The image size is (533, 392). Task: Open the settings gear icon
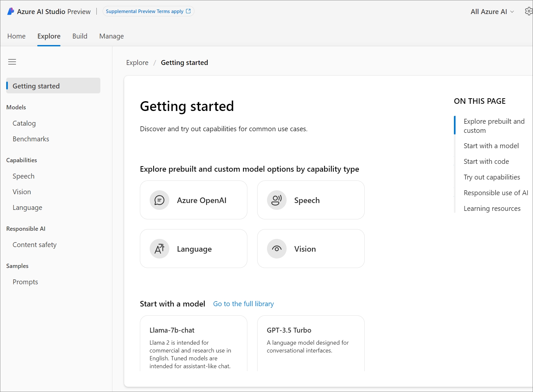[529, 11]
